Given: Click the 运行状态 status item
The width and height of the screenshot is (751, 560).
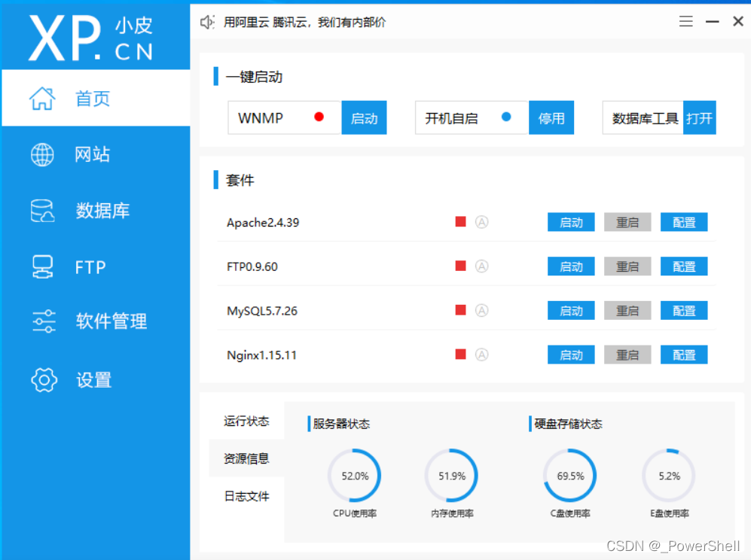Looking at the screenshot, I should (247, 422).
